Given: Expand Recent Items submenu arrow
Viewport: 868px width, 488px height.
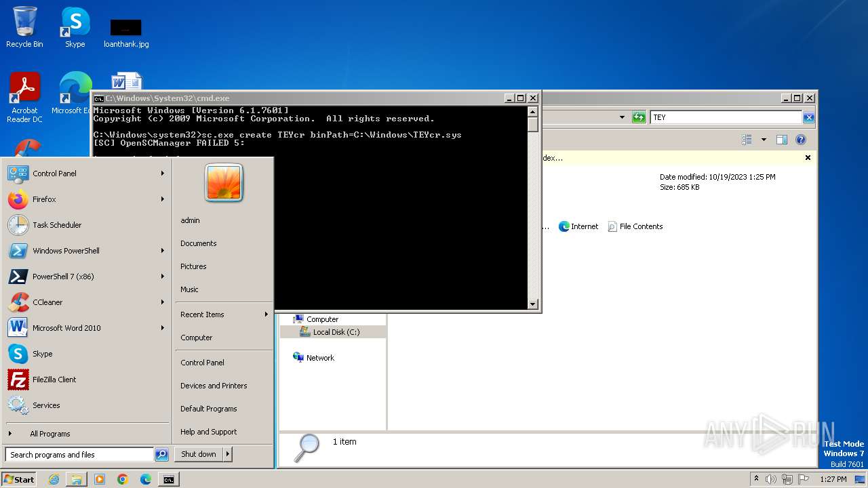Looking at the screenshot, I should coord(267,314).
